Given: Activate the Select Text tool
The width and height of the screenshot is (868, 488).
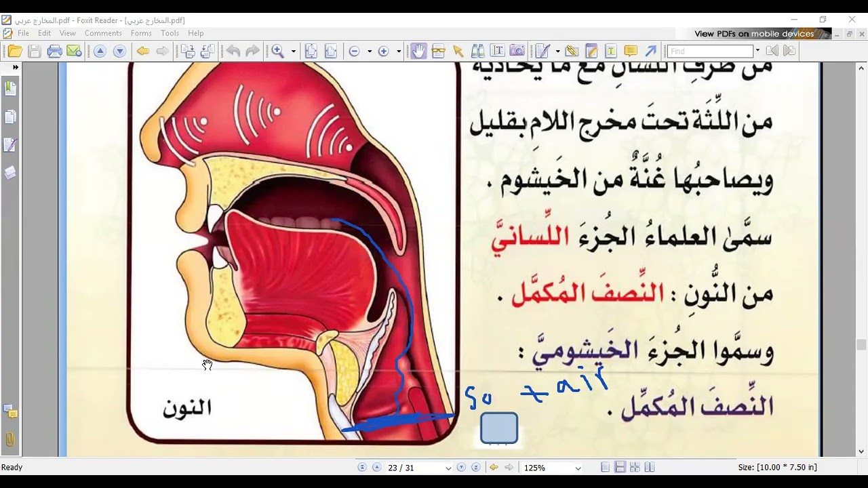Looking at the screenshot, I should click(x=497, y=51).
